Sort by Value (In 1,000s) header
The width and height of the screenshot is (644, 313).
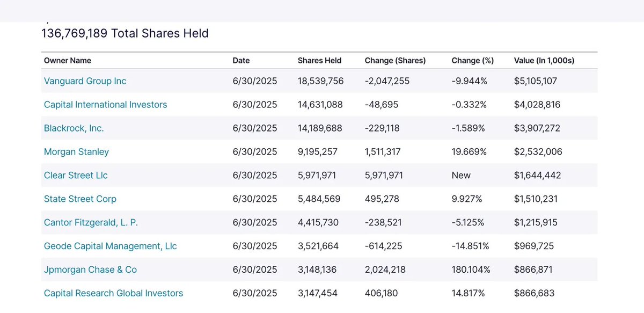pos(544,61)
